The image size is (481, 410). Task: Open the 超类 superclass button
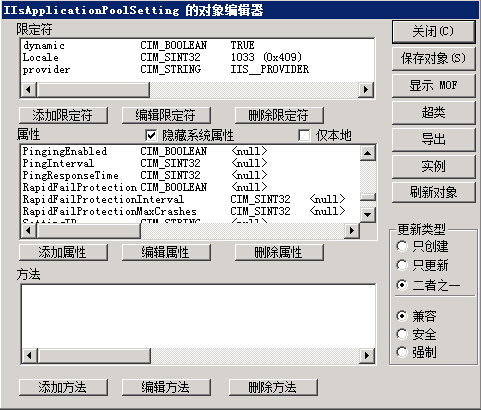(x=433, y=112)
